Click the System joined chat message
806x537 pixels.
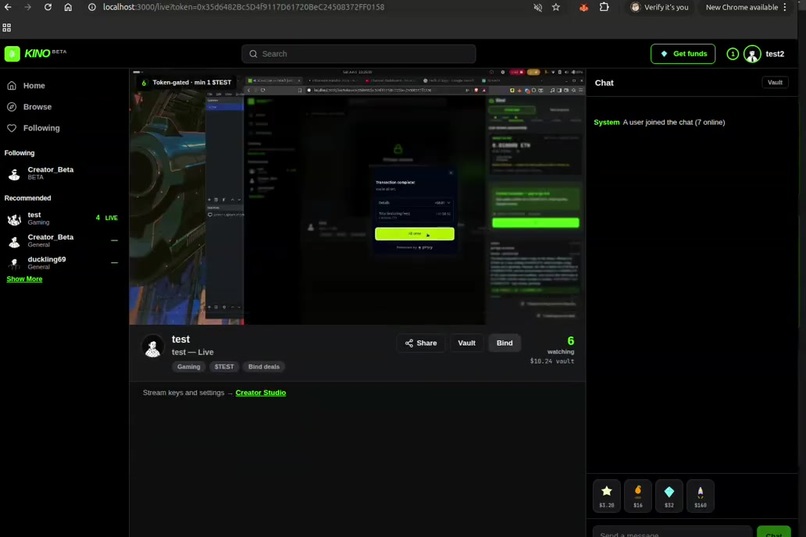[660, 122]
